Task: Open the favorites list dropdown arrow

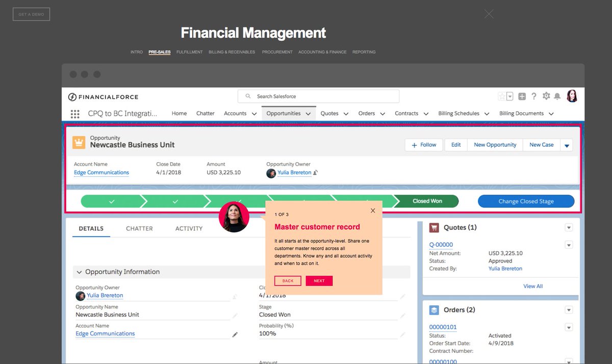Action: coord(509,96)
